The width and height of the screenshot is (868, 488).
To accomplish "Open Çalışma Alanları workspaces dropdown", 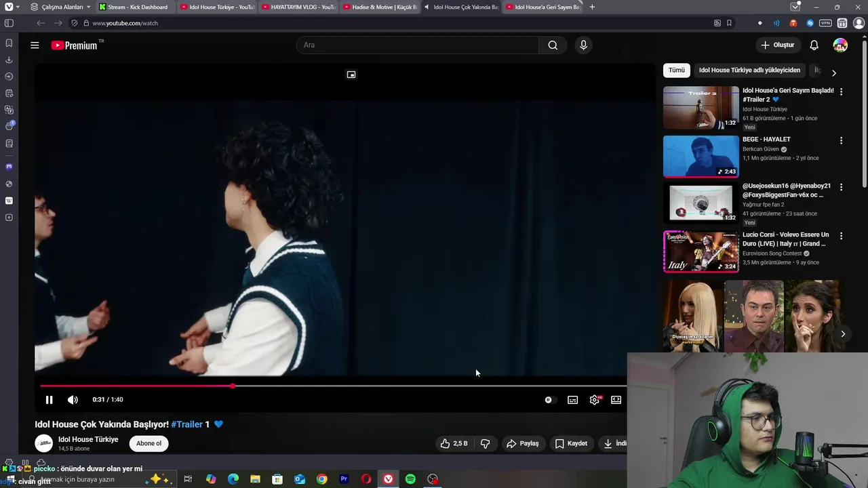I will pos(61,7).
